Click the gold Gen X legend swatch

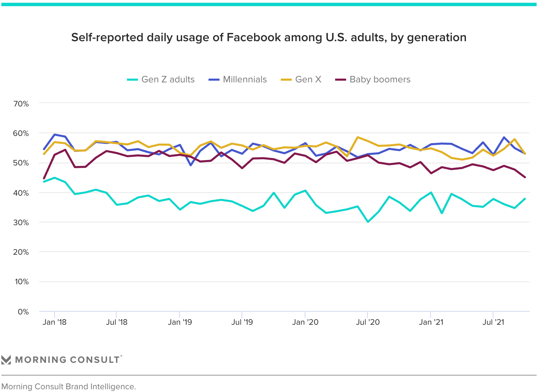pos(286,80)
